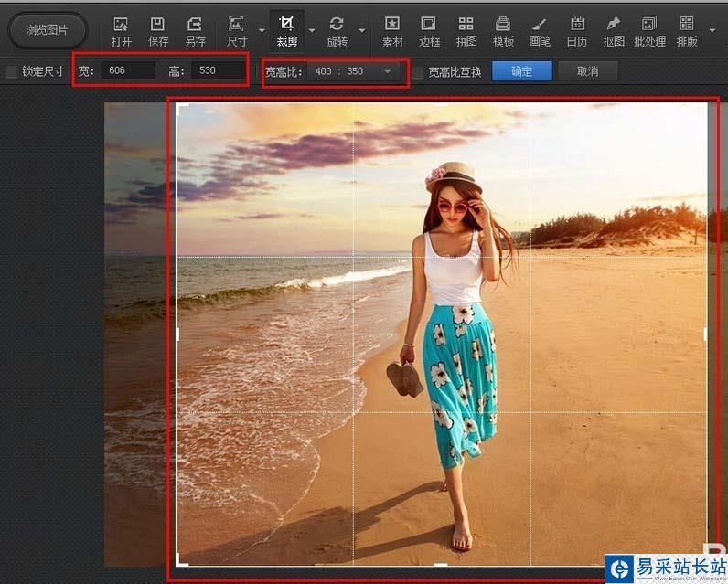Choose the 画笔 (Brush) tool
This screenshot has width=728, height=584.
click(540, 30)
